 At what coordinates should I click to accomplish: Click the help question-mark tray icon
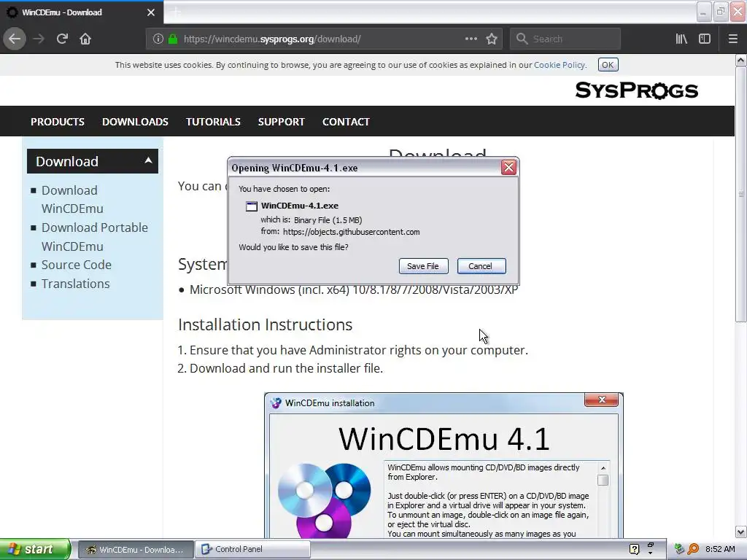pyautogui.click(x=634, y=549)
